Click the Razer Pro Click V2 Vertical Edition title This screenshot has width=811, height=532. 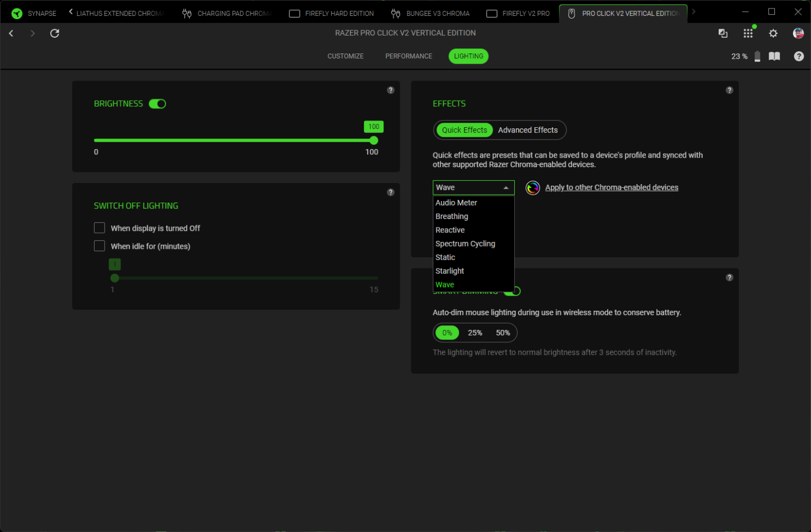click(405, 33)
